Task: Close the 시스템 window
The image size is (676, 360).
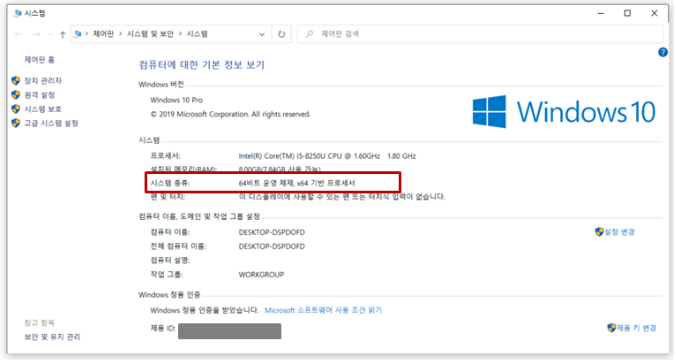Action: pyautogui.click(x=654, y=13)
